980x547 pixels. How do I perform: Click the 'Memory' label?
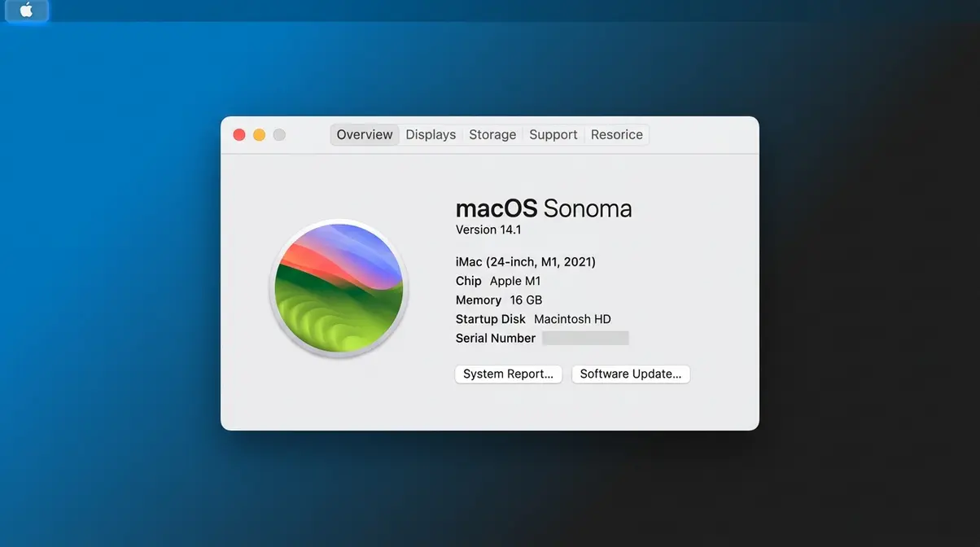[x=479, y=300]
